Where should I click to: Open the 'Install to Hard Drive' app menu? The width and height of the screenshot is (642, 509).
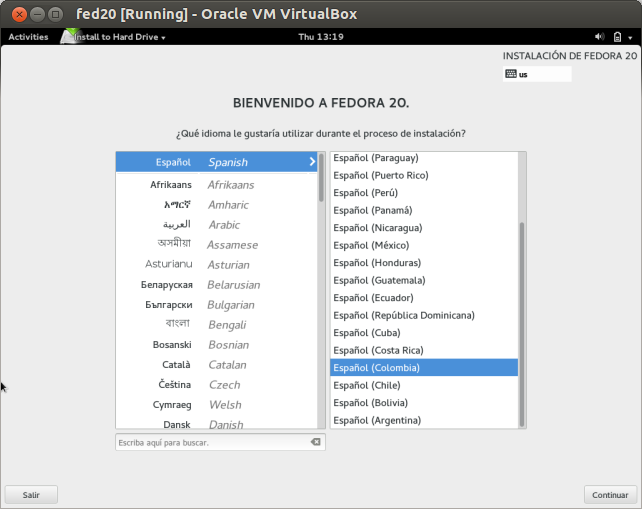[120, 37]
